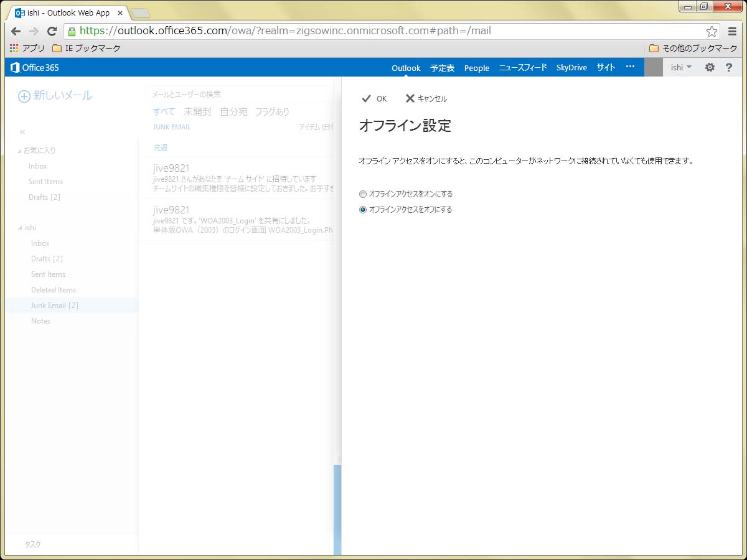Image resolution: width=747 pixels, height=560 pixels.
Task: Open the Notes folder
Action: 41,321
